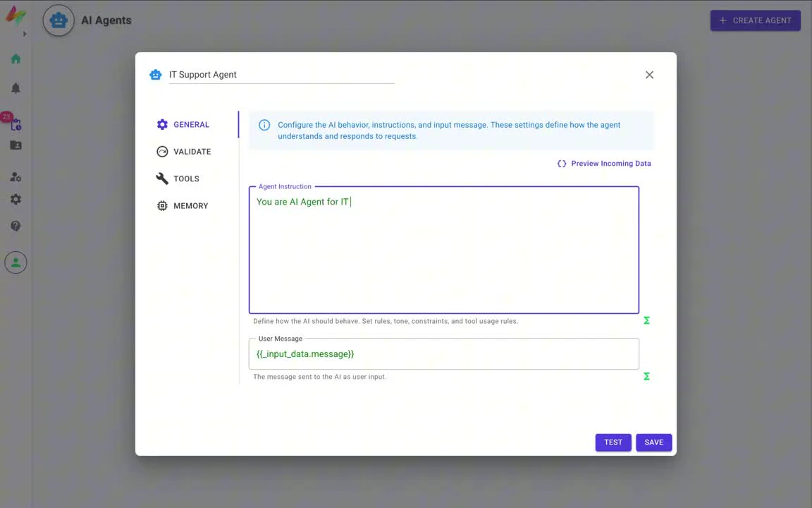
Task: Open the settings gear in the sidebar
Action: 16,199
